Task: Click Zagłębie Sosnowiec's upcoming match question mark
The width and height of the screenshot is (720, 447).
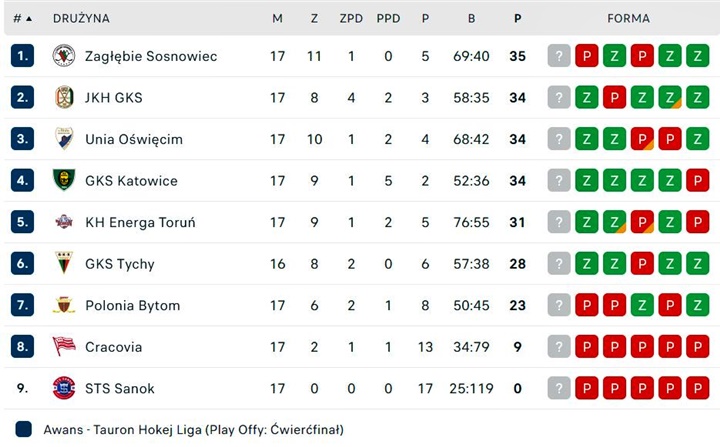Action: point(559,56)
